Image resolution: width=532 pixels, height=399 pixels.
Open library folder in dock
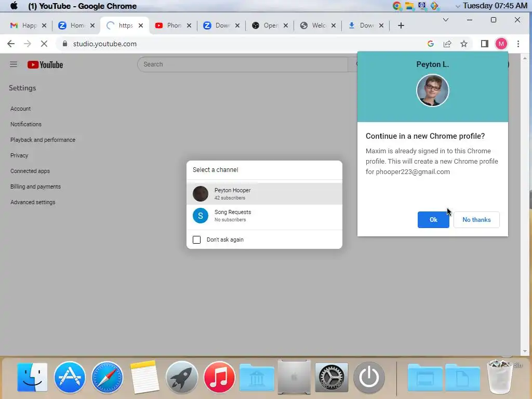click(257, 378)
